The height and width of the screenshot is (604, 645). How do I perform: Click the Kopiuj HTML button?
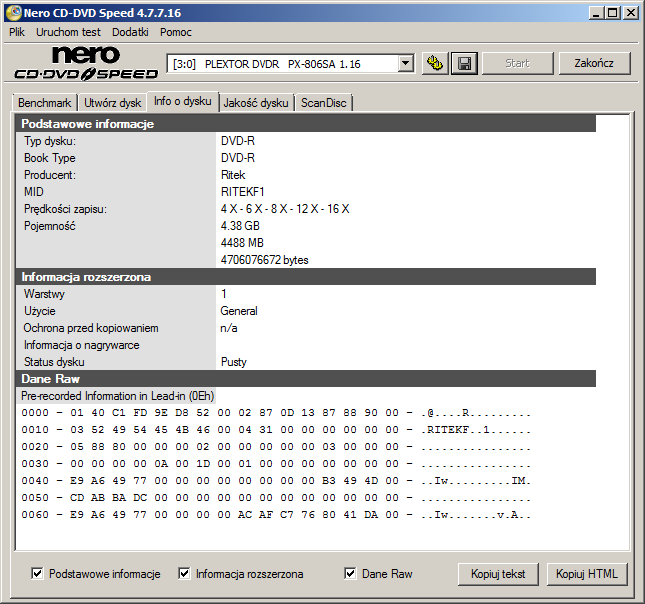pyautogui.click(x=587, y=574)
